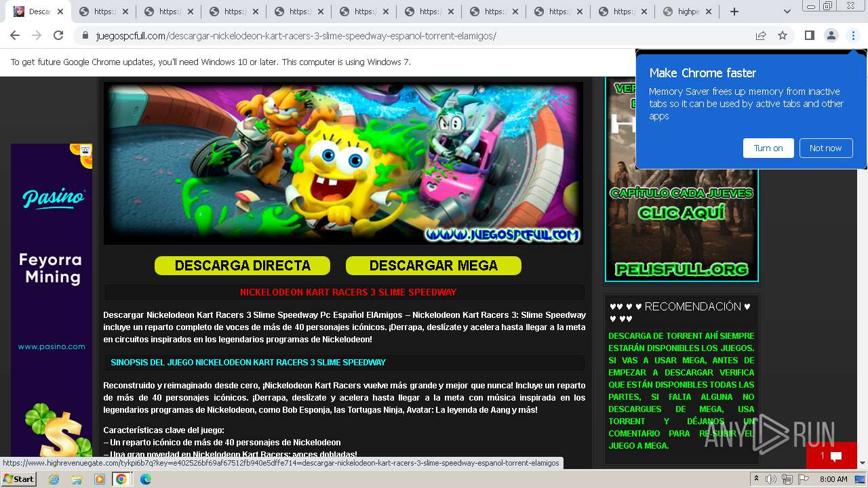
Task: Open the volume speaker tray icon
Action: point(771,479)
